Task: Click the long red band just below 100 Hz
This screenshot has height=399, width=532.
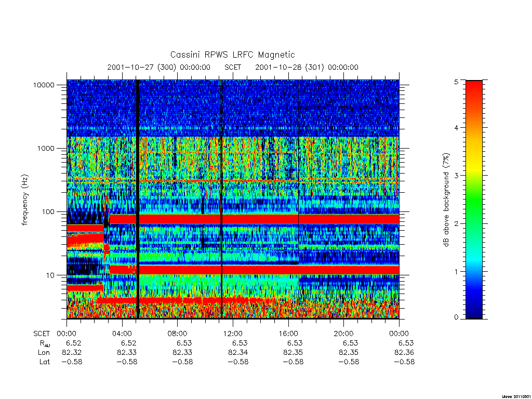Action: 254,219
